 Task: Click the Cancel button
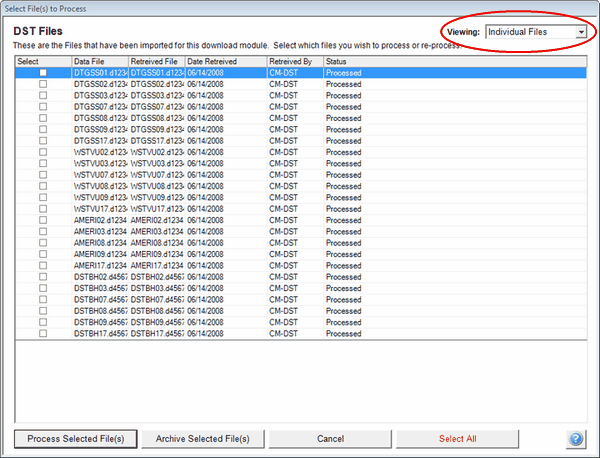(330, 439)
